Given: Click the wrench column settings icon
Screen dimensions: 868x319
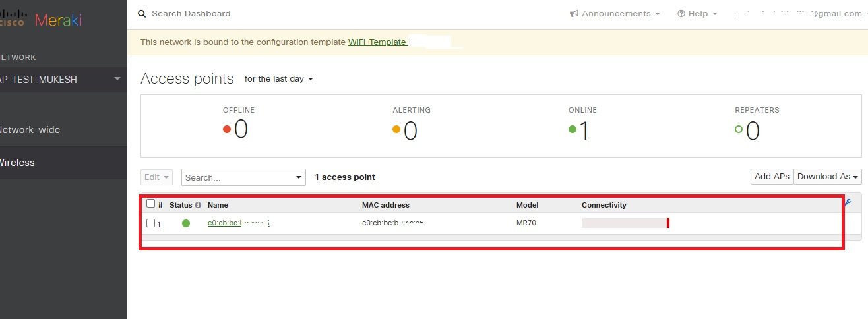Looking at the screenshot, I should click(848, 203).
